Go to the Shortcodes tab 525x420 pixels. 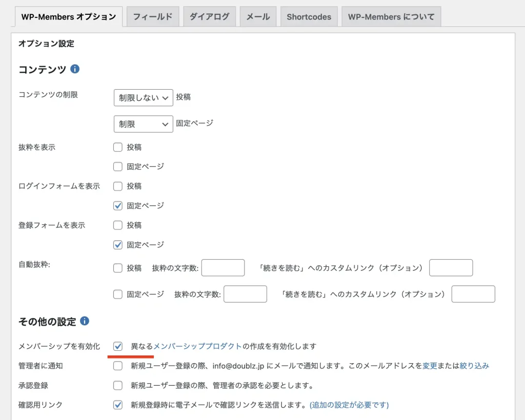coord(309,17)
